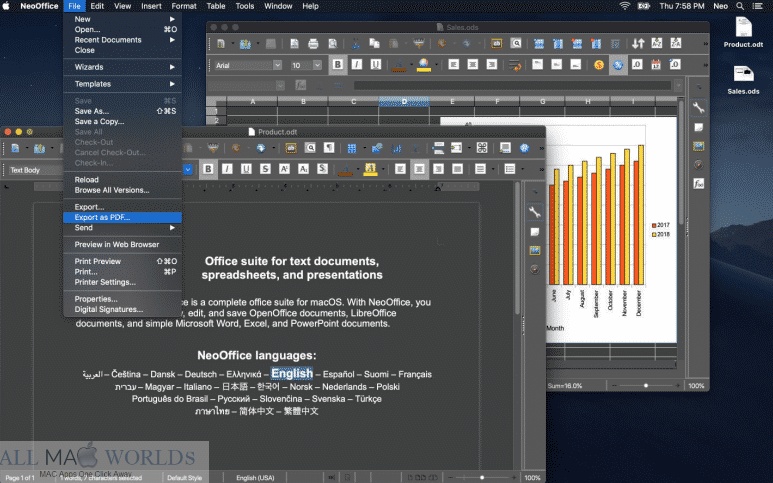This screenshot has width=773, height=483.
Task: Toggle Underline in Product.odt formatting bar
Action: [246, 169]
